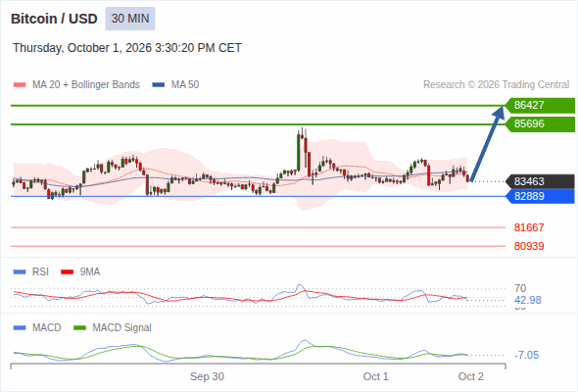
Task: Click the RSI legend label
Action: click(x=40, y=271)
